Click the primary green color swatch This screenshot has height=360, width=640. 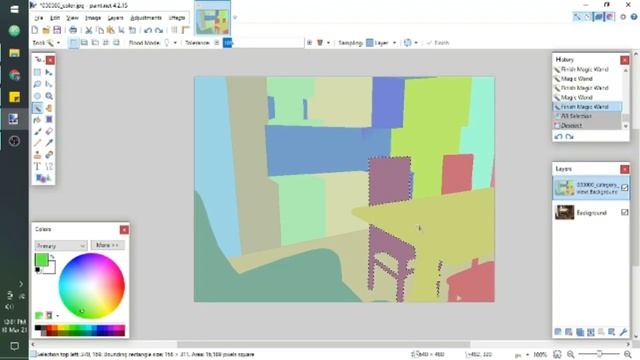41,260
